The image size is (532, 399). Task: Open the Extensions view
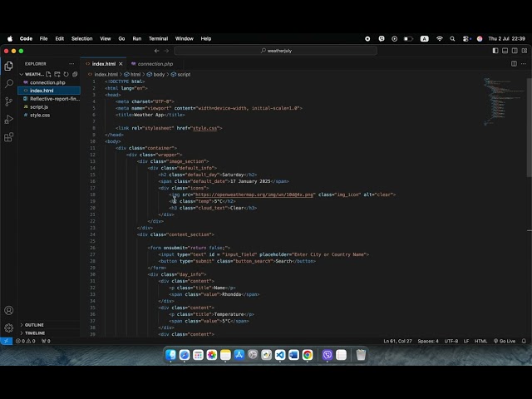coord(9,137)
